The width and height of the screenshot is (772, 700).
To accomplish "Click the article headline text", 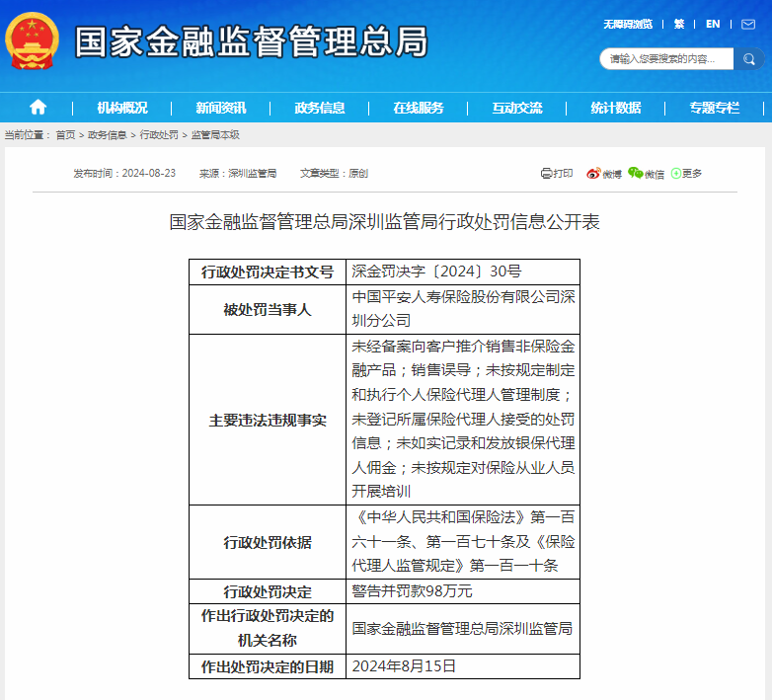I will click(385, 222).
